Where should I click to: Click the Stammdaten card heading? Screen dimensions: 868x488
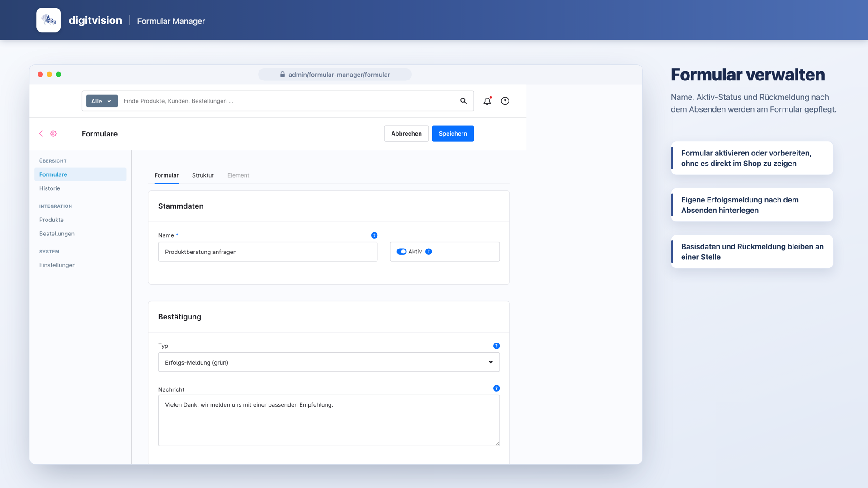[181, 206]
